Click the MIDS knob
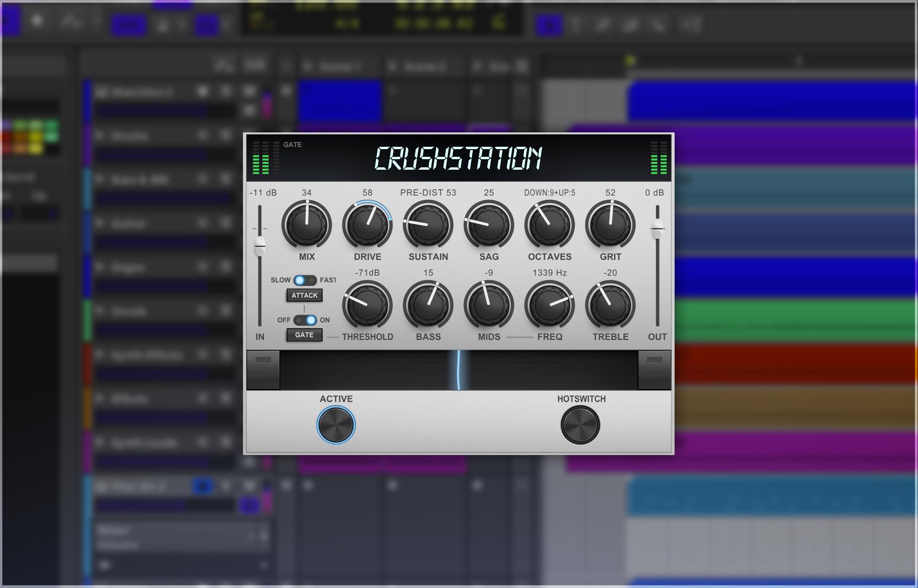The image size is (918, 588). [x=489, y=305]
